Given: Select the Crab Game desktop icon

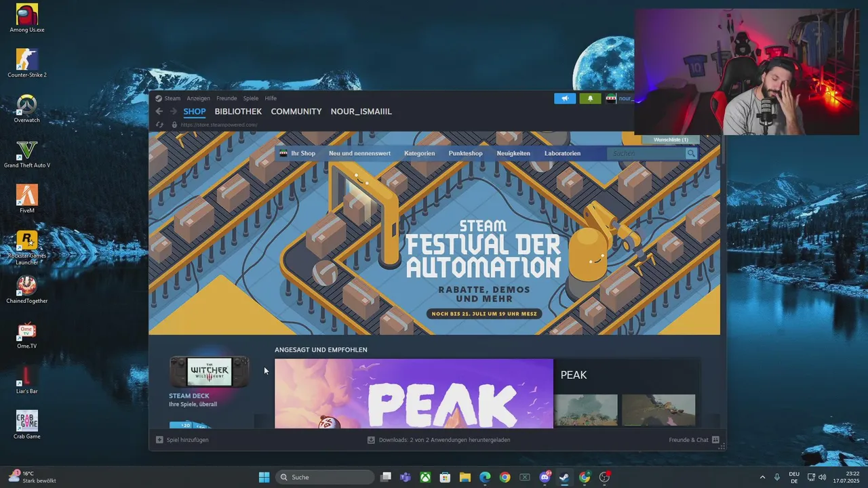Looking at the screenshot, I should [x=27, y=425].
